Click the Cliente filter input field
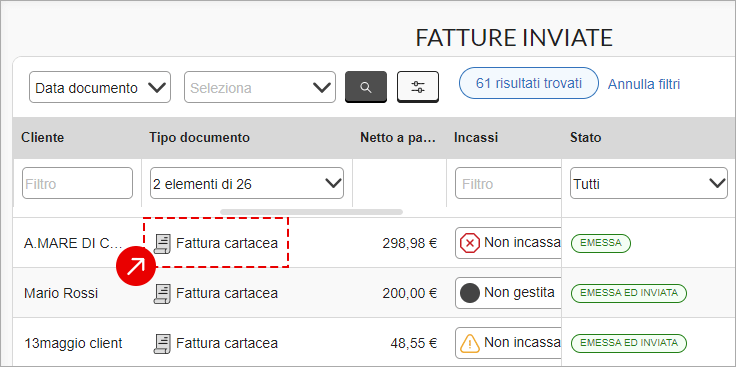This screenshot has width=736, height=367. (77, 184)
